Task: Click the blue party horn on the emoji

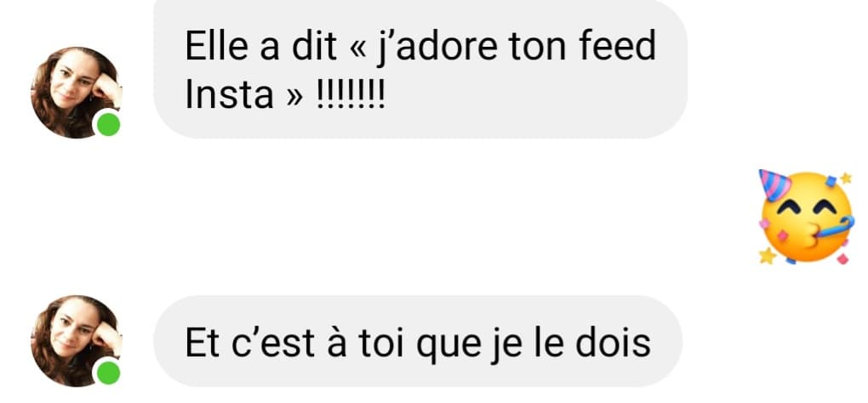Action: 835,227
